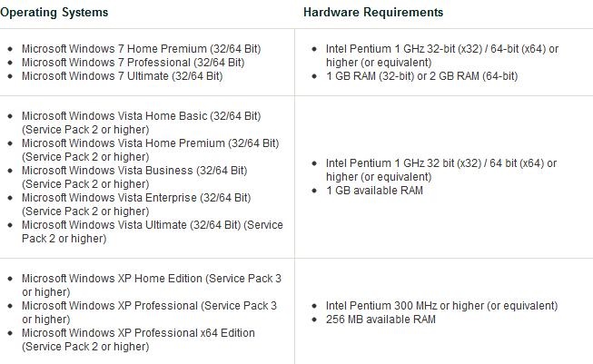
Task: Select the Windows 7 Ultimate entry
Action: [x=123, y=76]
